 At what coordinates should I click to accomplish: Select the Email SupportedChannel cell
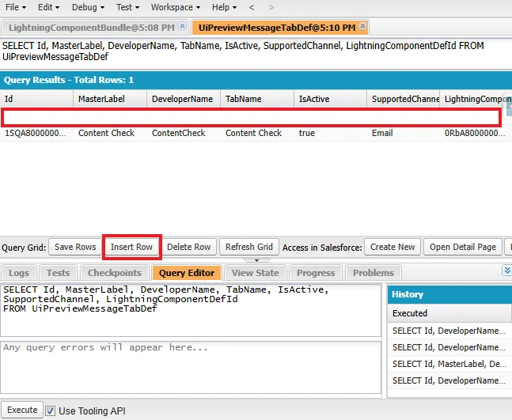404,133
